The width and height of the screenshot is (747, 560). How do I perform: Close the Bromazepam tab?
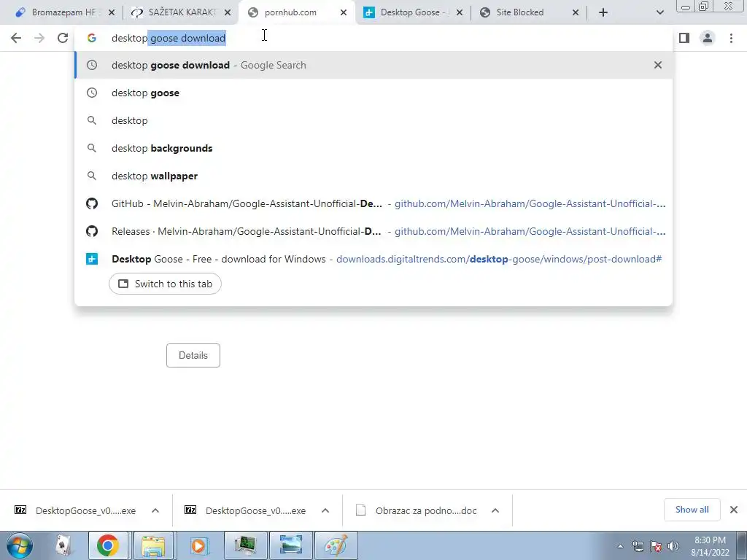click(x=112, y=13)
